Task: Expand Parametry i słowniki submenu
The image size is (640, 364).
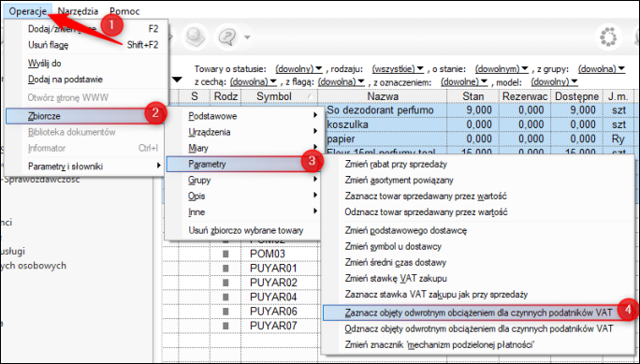Action: pos(85,167)
